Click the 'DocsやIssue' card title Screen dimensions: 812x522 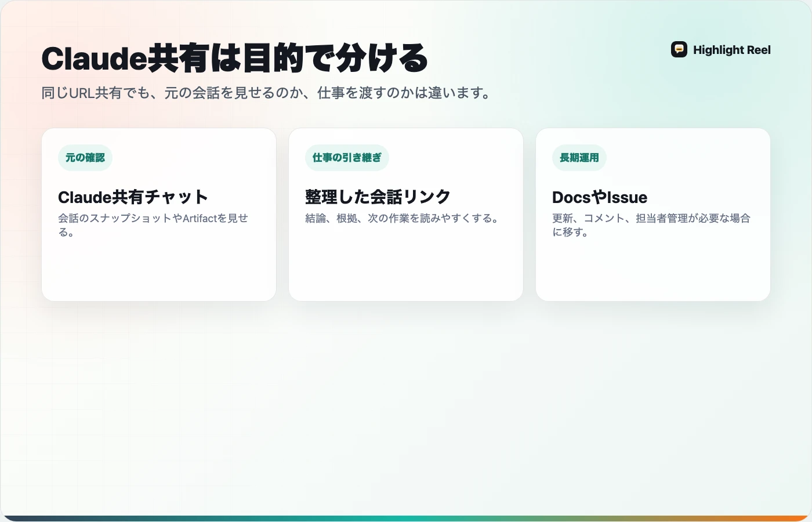click(x=600, y=197)
